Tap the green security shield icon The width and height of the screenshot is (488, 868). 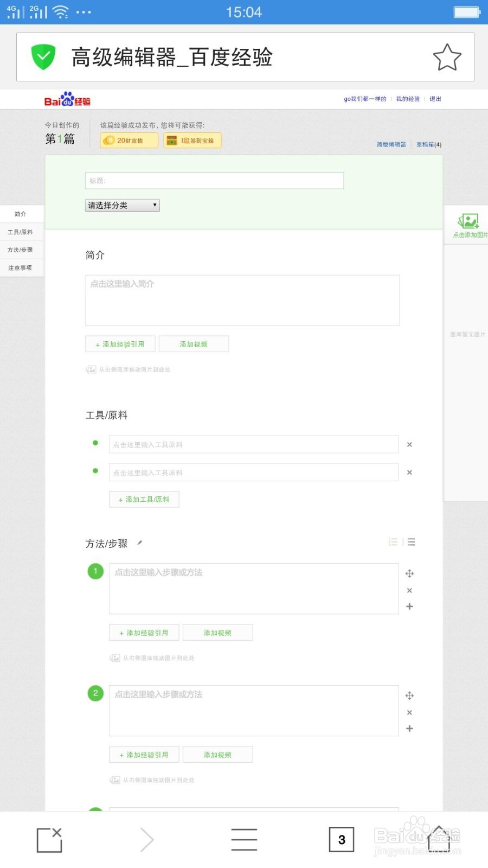pos(43,57)
